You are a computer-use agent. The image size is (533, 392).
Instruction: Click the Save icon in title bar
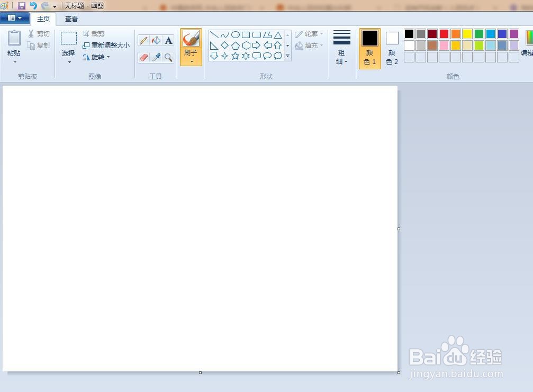pos(22,5)
